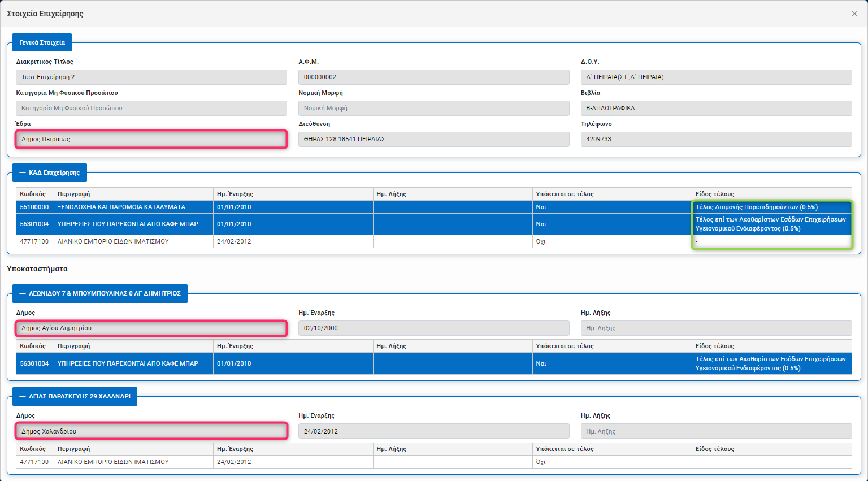Click 24/02/2012 cell in ΚΑΔ Επιχείρησης table
The height and width of the screenshot is (481, 868).
click(293, 241)
